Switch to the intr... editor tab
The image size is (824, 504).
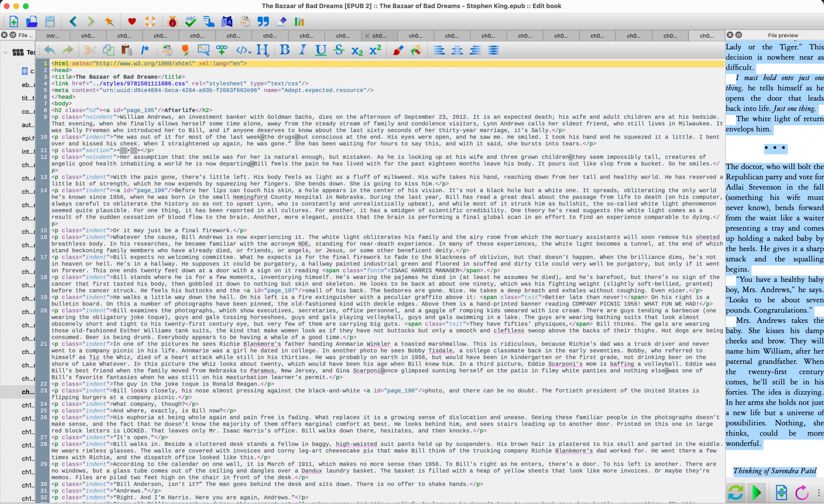[53, 35]
